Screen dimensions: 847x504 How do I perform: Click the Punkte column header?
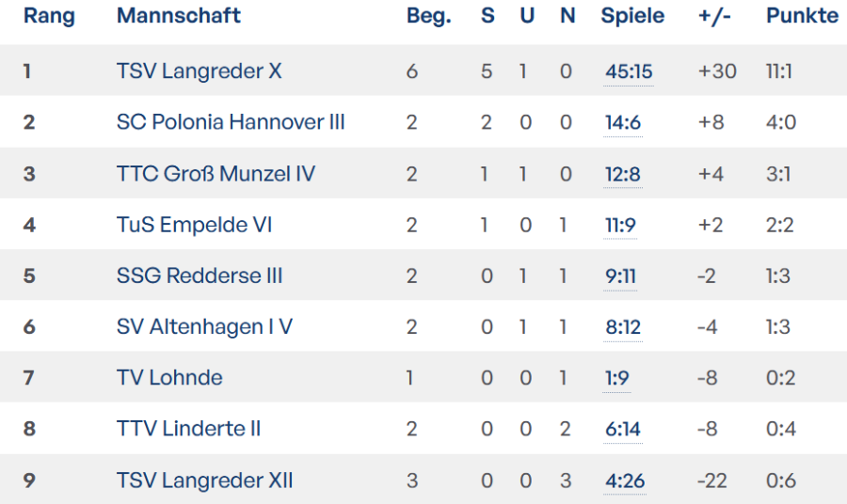[802, 16]
